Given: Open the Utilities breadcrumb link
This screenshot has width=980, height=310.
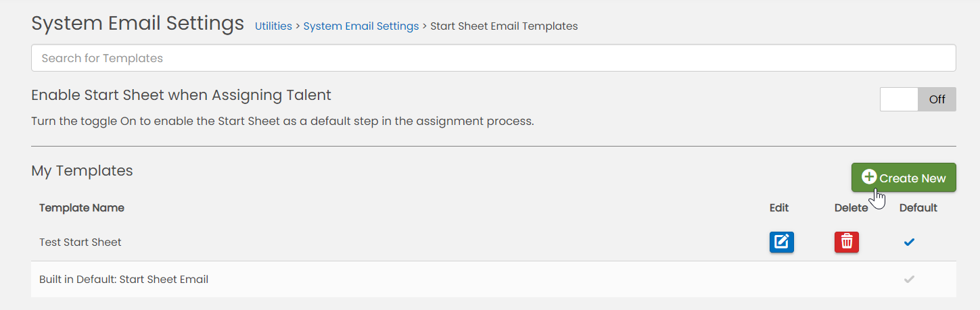Looking at the screenshot, I should click(273, 26).
